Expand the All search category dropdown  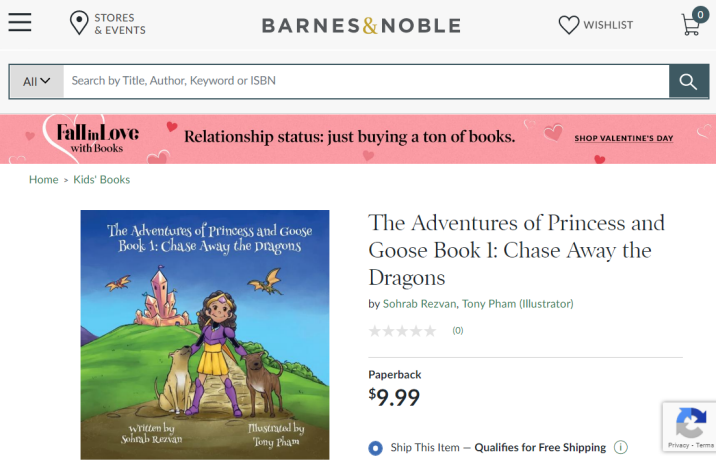pyautogui.click(x=37, y=81)
